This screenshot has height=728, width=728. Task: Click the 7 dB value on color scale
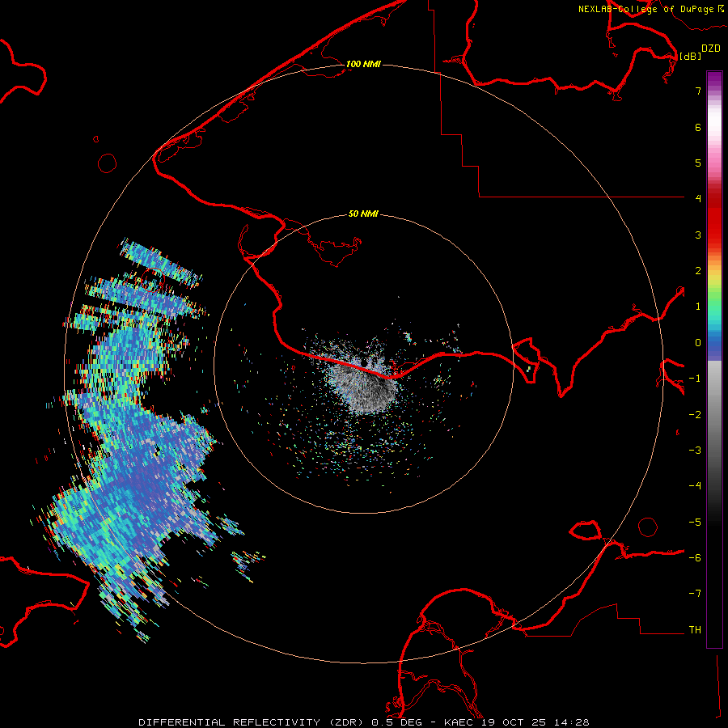tap(698, 91)
